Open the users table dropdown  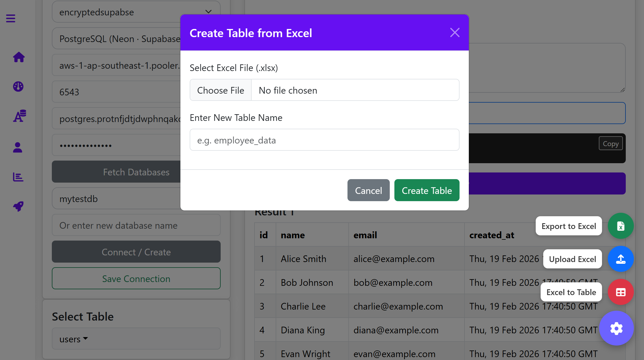74,339
